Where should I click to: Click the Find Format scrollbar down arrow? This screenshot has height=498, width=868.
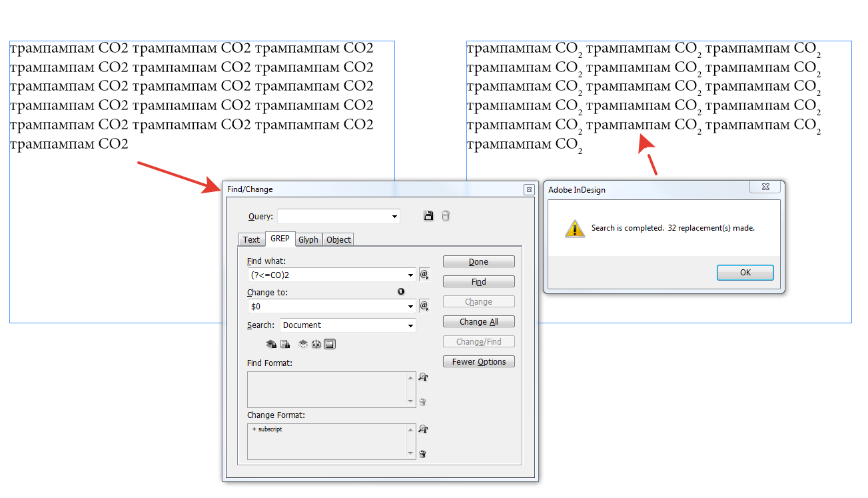click(410, 402)
